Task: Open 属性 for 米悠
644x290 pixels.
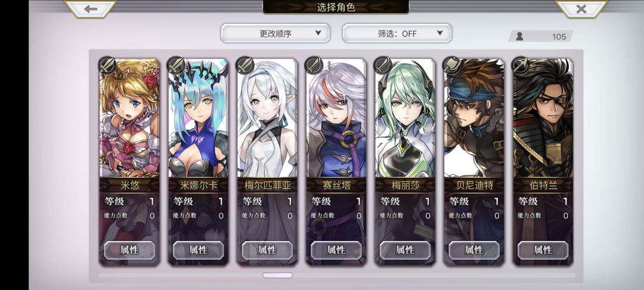Action: pyautogui.click(x=129, y=250)
